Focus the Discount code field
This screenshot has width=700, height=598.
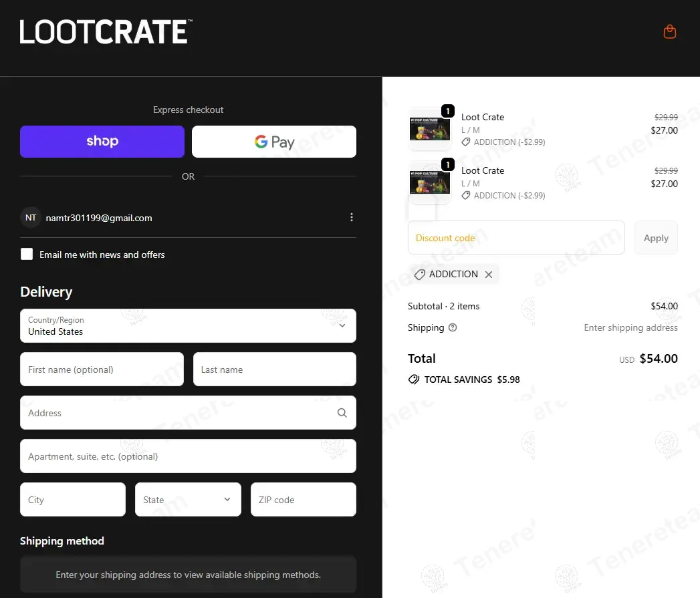click(x=516, y=238)
